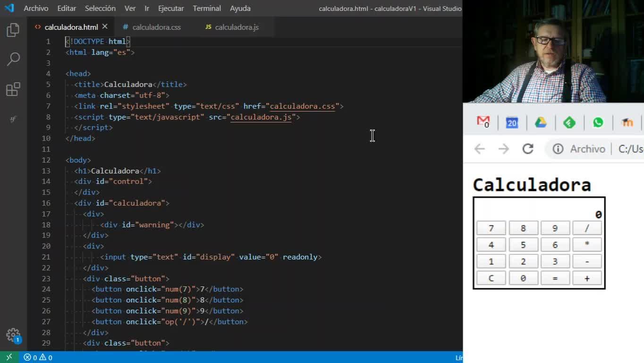The height and width of the screenshot is (363, 644).
Task: Click the divide (/) calculator button
Action: (x=587, y=228)
